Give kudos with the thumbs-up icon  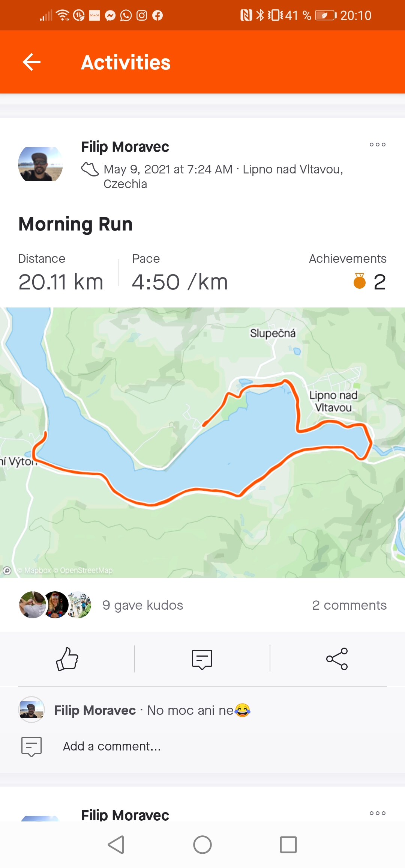pyautogui.click(x=67, y=659)
